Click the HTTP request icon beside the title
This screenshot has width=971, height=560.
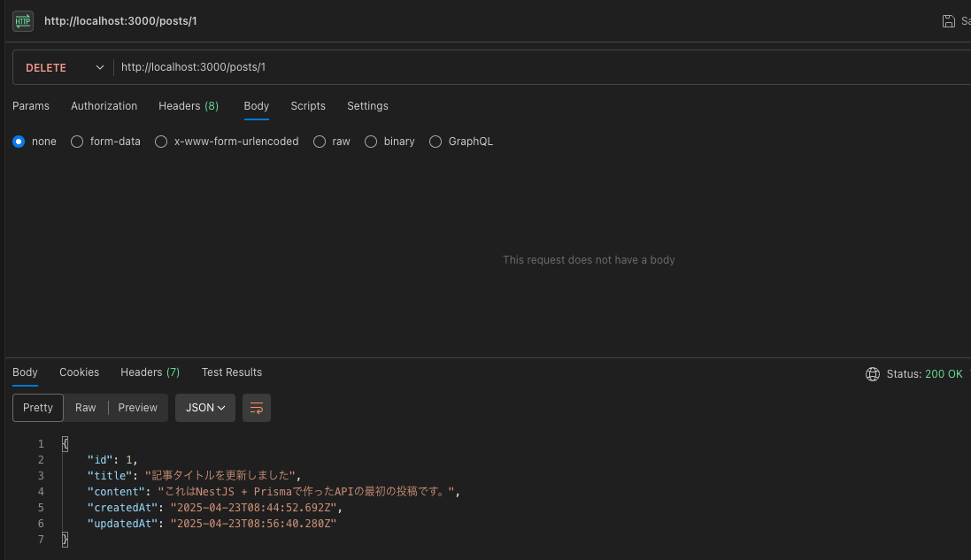[23, 21]
